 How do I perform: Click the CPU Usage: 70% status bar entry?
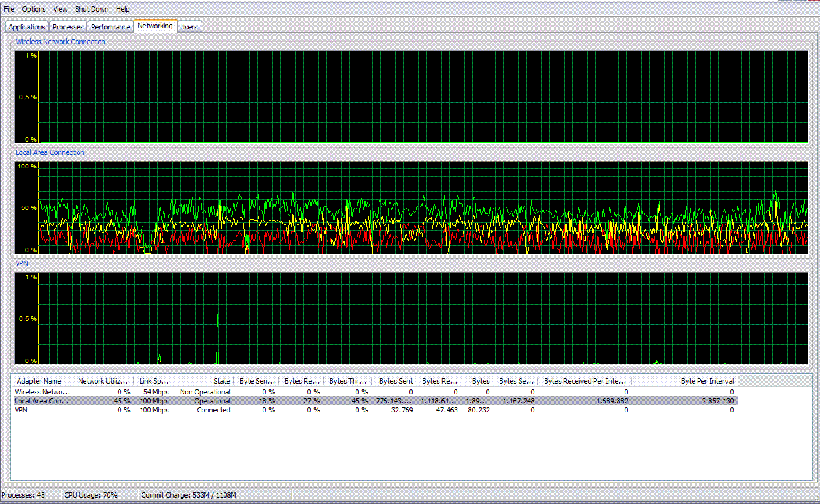click(x=91, y=495)
